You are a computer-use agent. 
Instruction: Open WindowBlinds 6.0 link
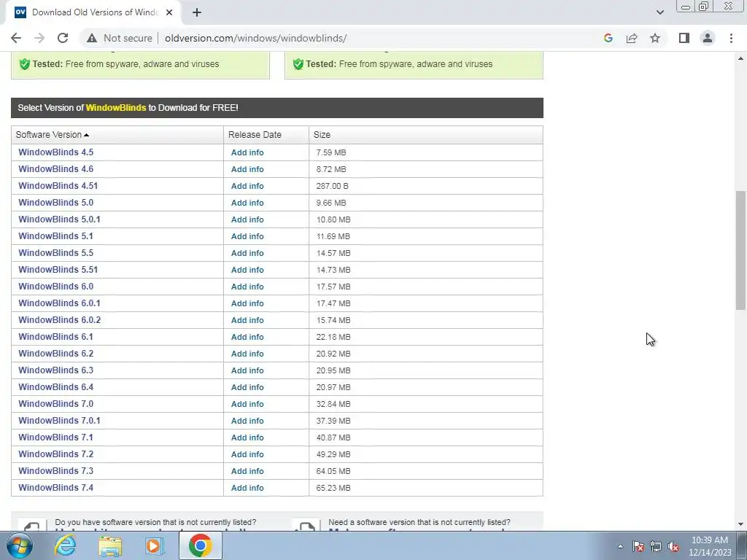point(55,286)
